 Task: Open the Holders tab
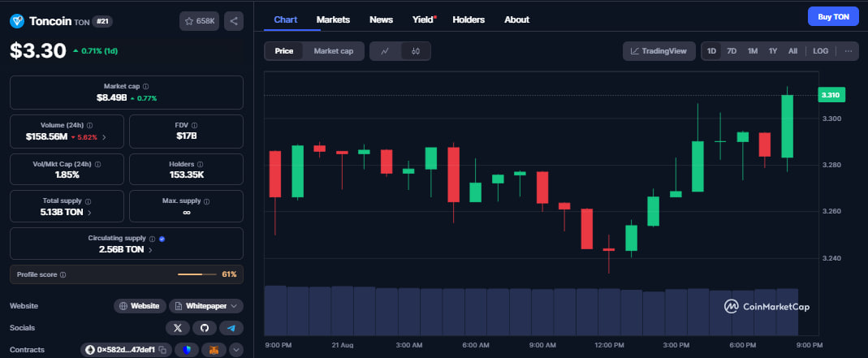467,19
